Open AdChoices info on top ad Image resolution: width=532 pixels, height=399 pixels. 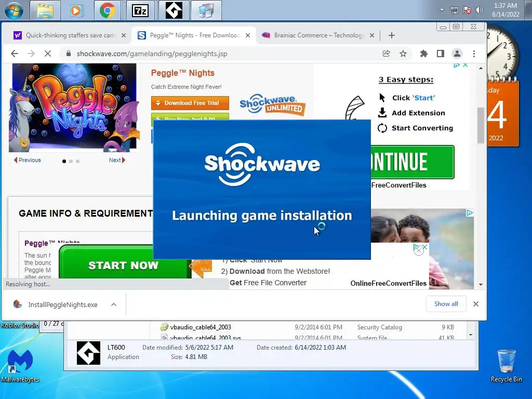[457, 65]
